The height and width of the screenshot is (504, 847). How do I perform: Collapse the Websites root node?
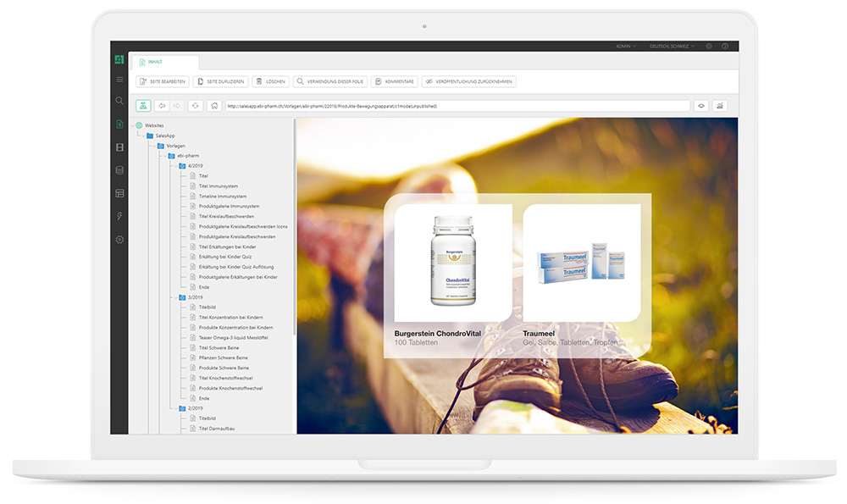pos(133,125)
